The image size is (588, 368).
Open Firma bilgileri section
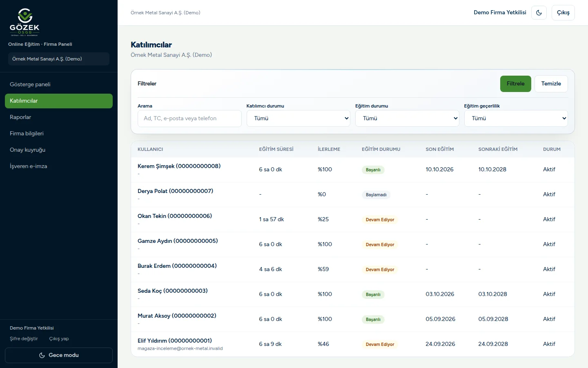click(x=59, y=134)
